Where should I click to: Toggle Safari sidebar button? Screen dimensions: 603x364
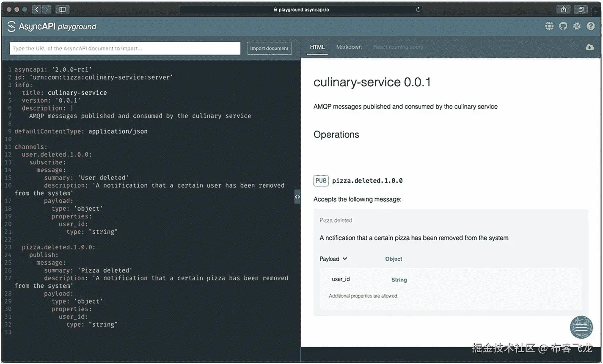pos(62,9)
